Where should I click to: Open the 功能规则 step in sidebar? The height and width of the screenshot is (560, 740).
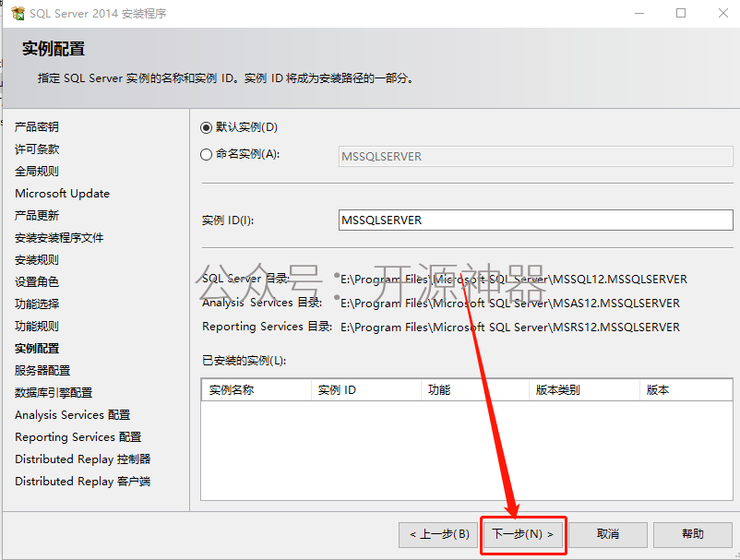tap(37, 327)
